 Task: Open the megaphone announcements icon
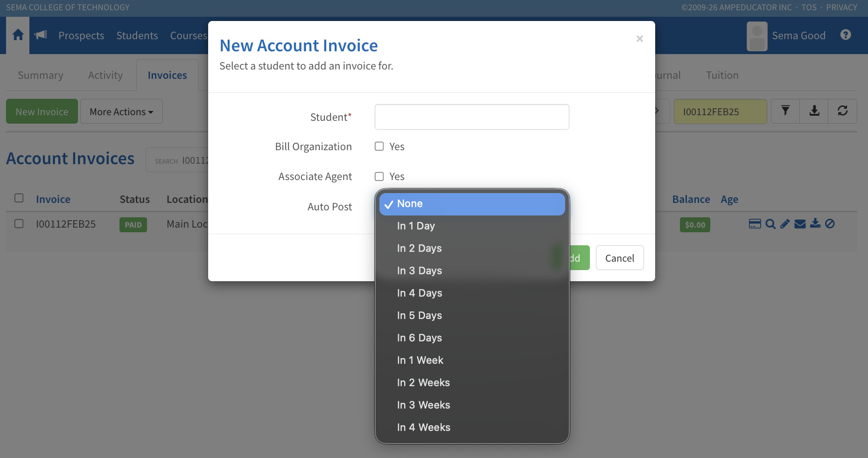(x=41, y=35)
